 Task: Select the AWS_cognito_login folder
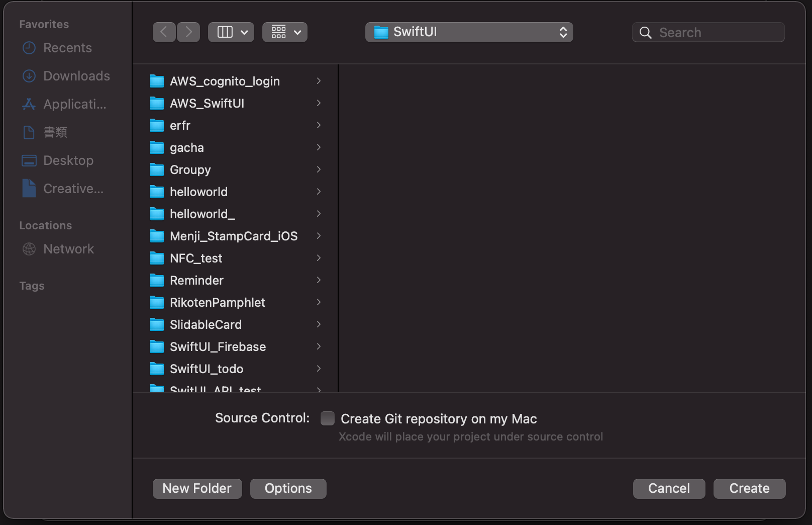coord(235,81)
